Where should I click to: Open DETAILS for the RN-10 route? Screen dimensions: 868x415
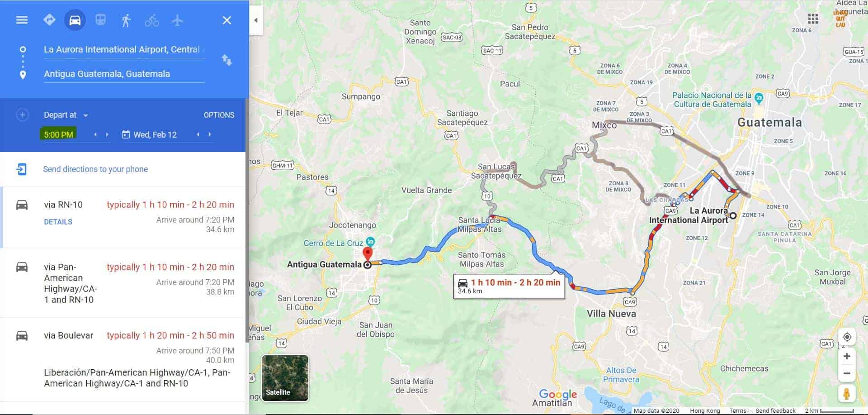pyautogui.click(x=58, y=222)
